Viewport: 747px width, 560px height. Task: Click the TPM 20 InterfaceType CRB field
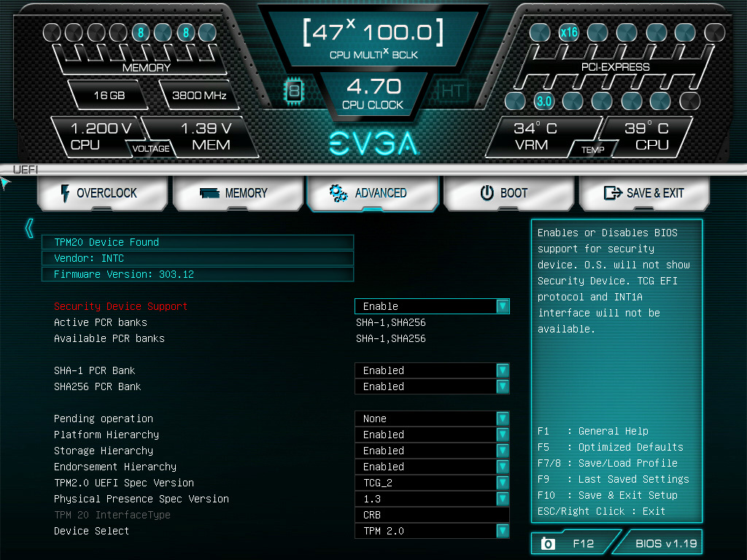[x=432, y=515]
